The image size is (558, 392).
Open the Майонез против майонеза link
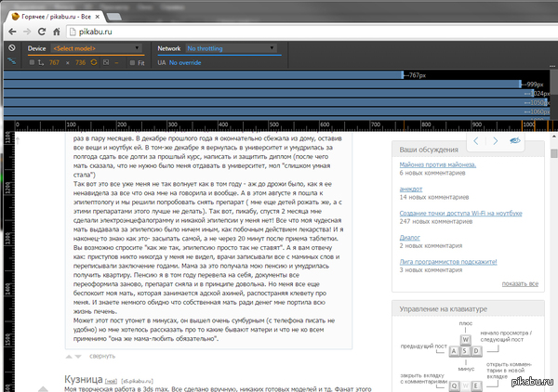438,164
